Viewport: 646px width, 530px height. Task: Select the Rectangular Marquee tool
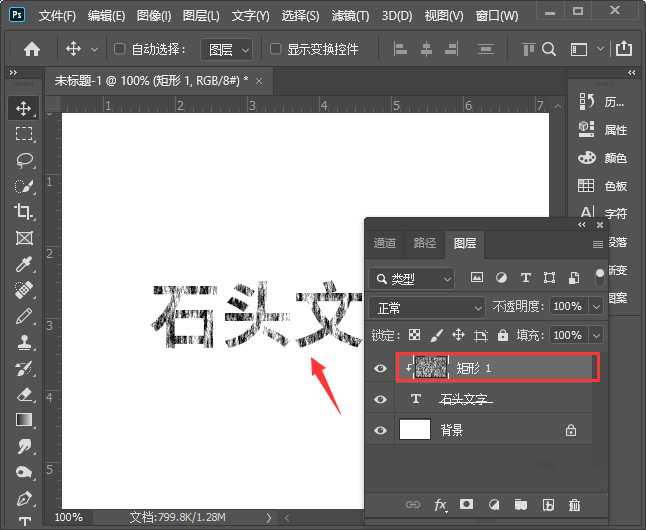pyautogui.click(x=24, y=133)
